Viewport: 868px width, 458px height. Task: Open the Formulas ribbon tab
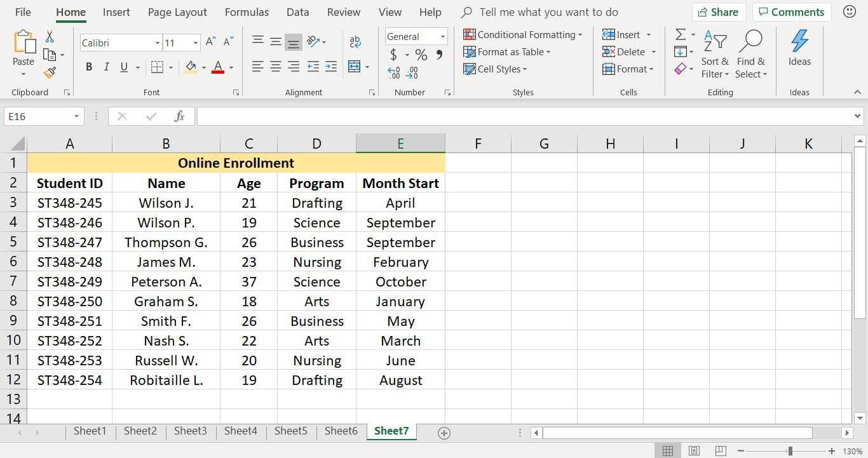click(x=247, y=12)
